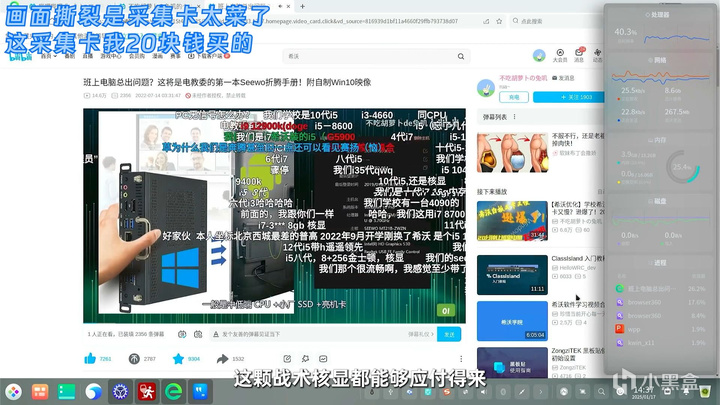Select kwin_x11 process row in monitor

(x=660, y=343)
